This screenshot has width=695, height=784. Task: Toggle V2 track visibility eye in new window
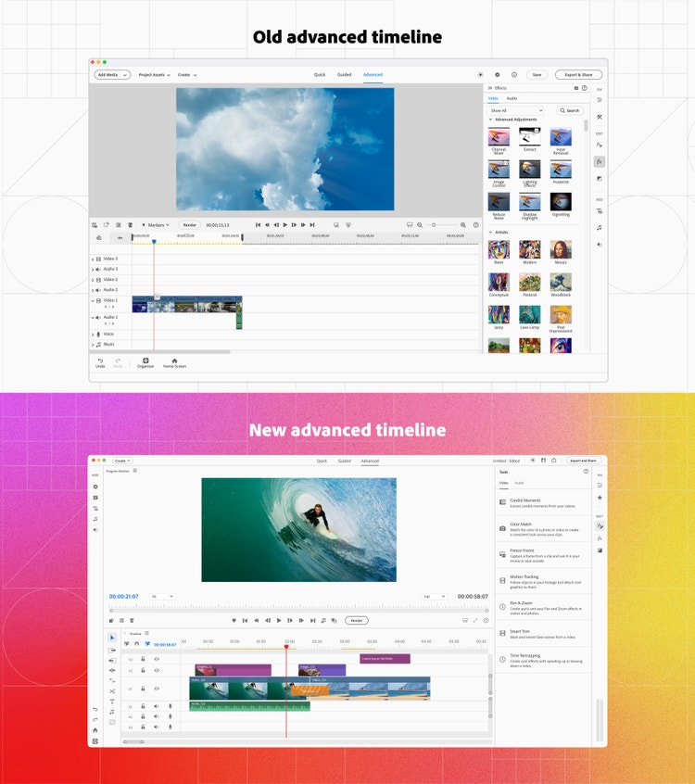(x=157, y=670)
